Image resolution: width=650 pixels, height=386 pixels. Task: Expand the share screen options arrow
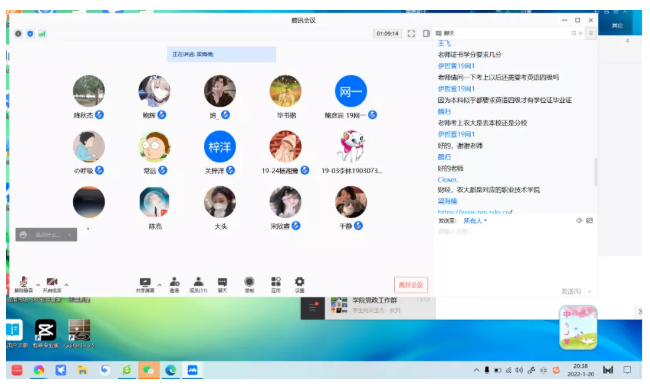(160, 285)
